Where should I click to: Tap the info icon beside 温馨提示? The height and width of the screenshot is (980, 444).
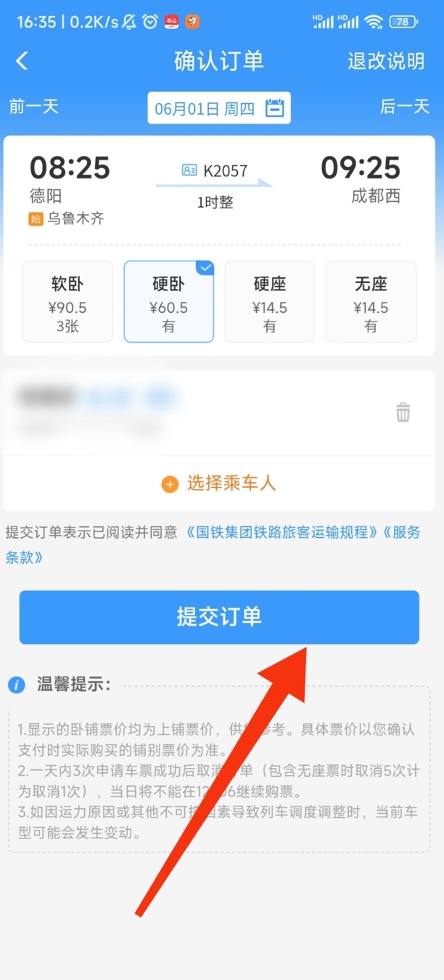coord(16,685)
